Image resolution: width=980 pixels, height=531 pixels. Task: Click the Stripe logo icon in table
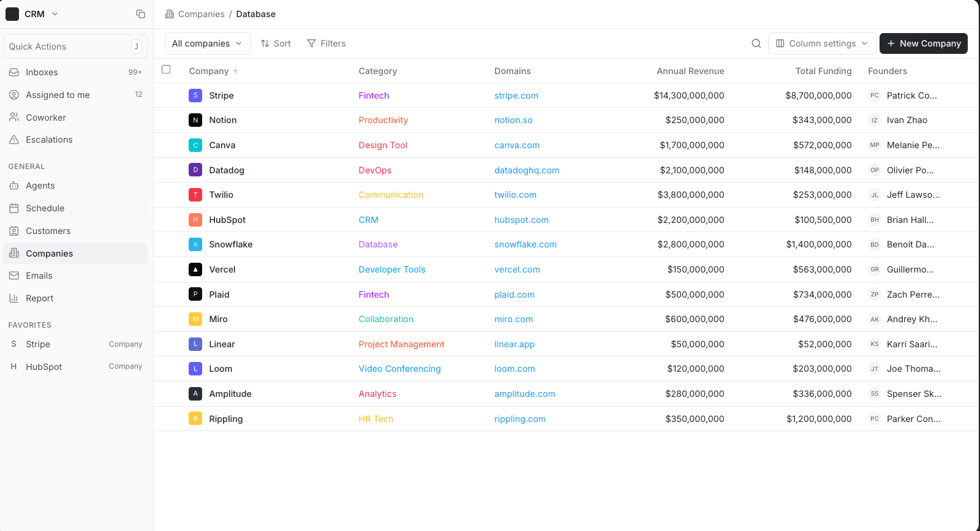point(195,96)
